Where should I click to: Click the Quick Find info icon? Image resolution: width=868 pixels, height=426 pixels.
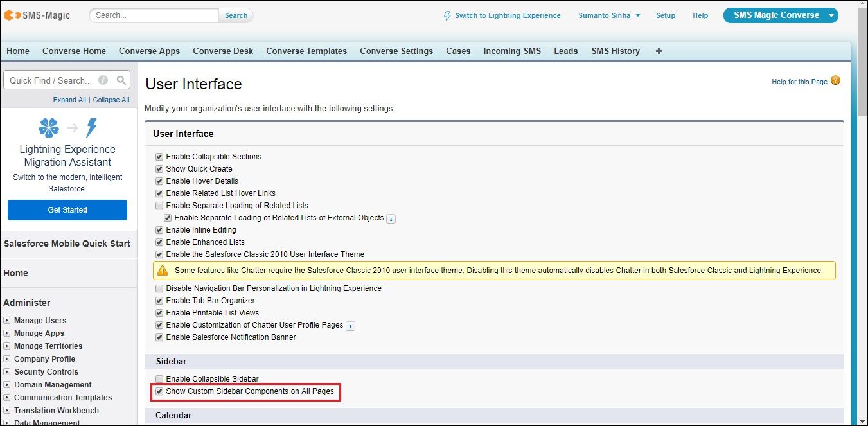[x=103, y=80]
